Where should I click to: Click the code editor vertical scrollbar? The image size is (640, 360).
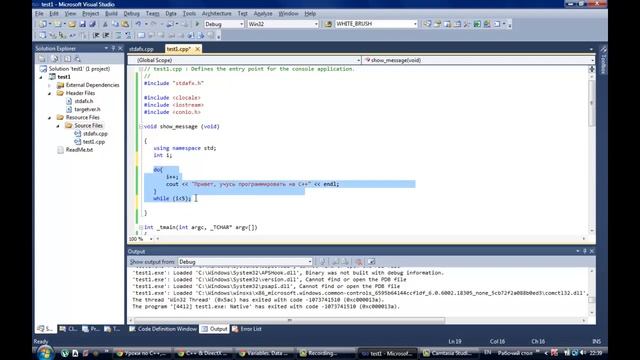tap(592, 102)
